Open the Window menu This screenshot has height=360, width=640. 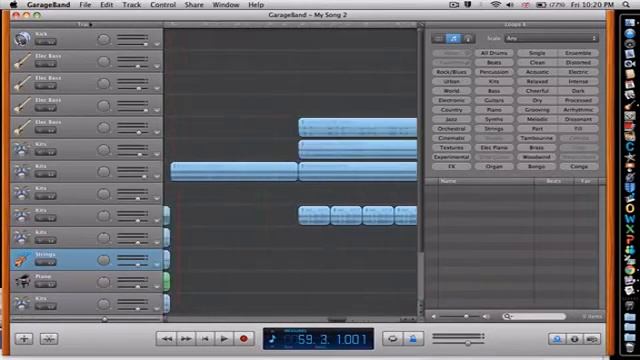click(226, 5)
